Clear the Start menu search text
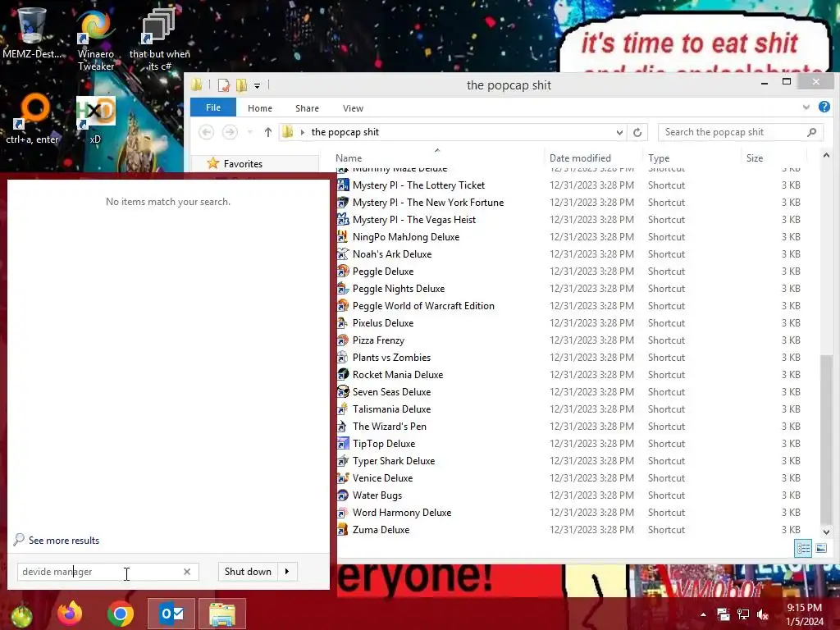840x630 pixels. [x=187, y=572]
